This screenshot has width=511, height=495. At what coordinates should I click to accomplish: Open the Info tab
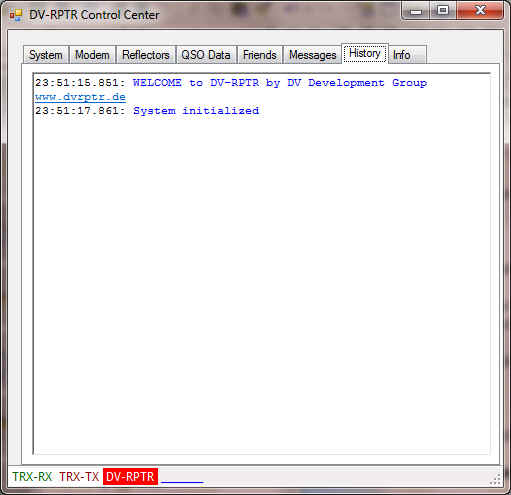point(407,55)
